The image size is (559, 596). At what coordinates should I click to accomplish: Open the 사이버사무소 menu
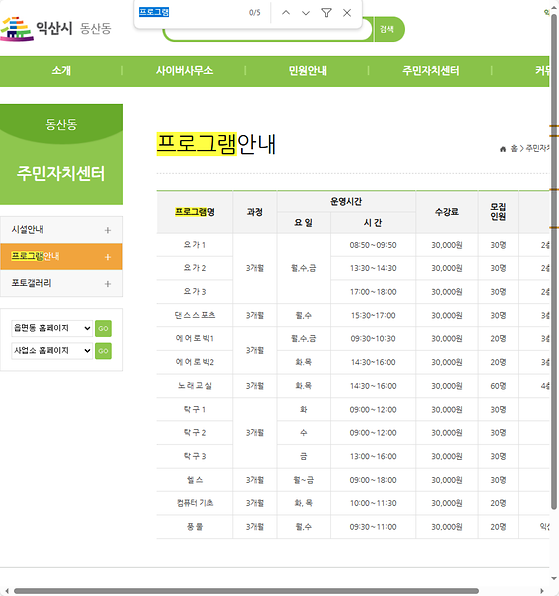click(x=184, y=71)
